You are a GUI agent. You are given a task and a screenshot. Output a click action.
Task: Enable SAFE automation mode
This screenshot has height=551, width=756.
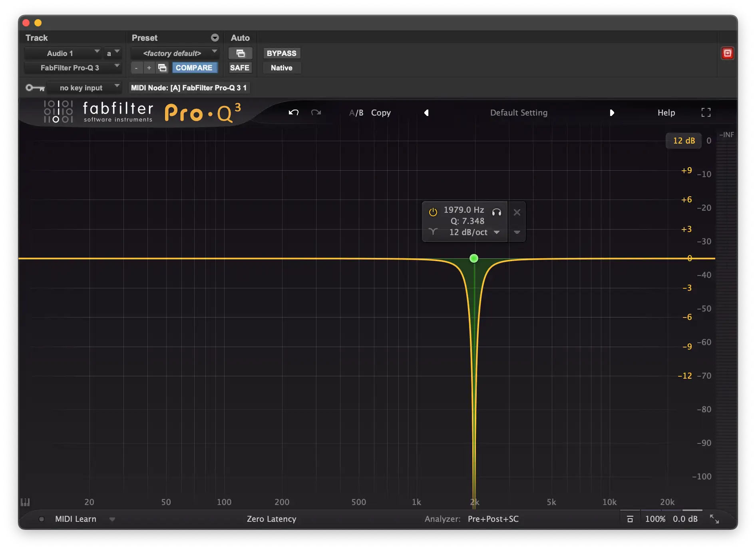coord(239,68)
